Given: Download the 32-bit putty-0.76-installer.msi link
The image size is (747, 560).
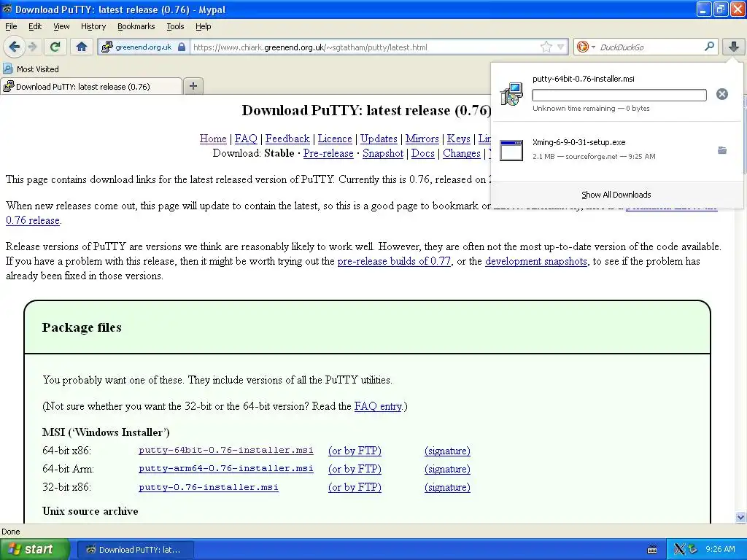Looking at the screenshot, I should pyautogui.click(x=209, y=487).
